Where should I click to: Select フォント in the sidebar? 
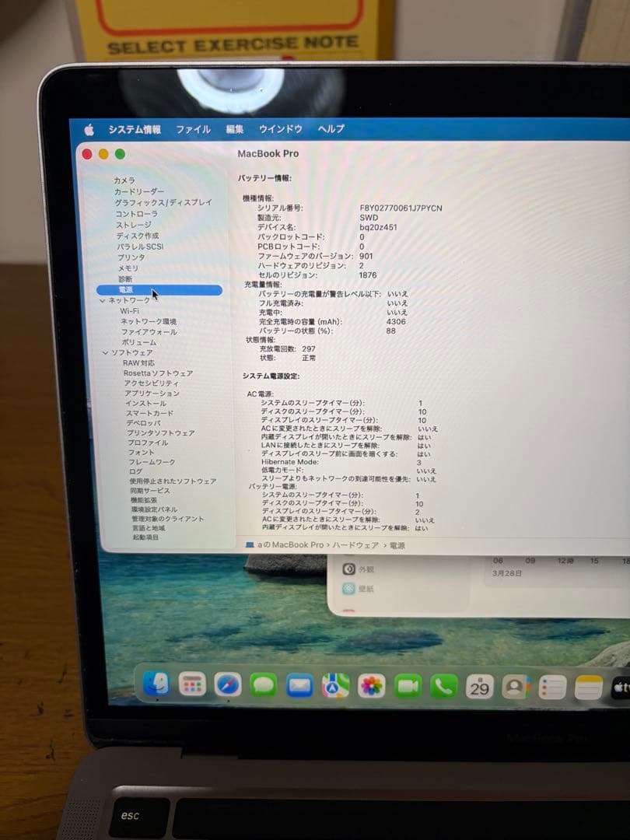pos(142,452)
